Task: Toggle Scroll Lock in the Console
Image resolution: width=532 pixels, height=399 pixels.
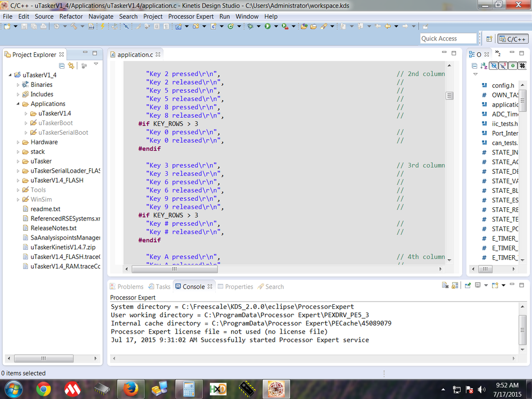Action: [x=455, y=286]
